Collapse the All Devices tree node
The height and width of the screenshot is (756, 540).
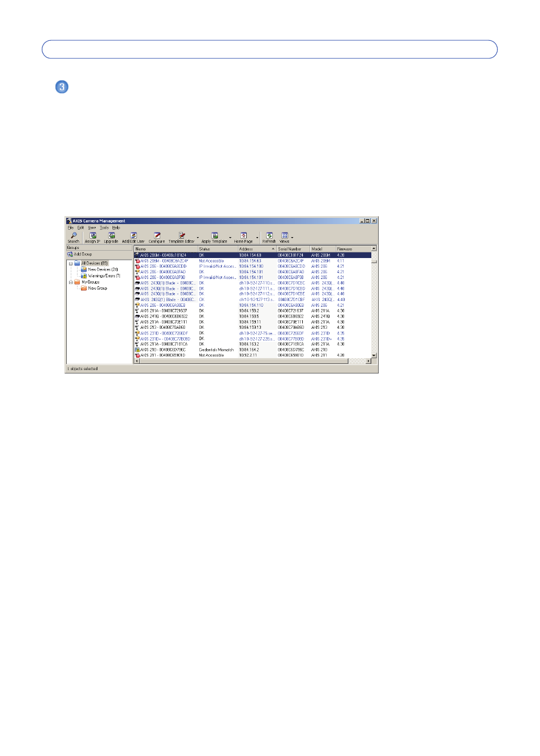pyautogui.click(x=71, y=264)
